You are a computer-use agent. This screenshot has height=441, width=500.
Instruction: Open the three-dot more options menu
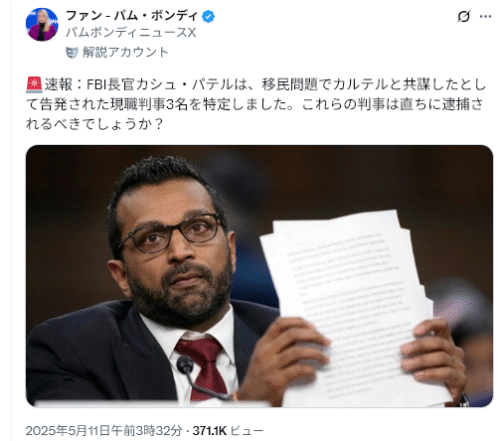(485, 16)
